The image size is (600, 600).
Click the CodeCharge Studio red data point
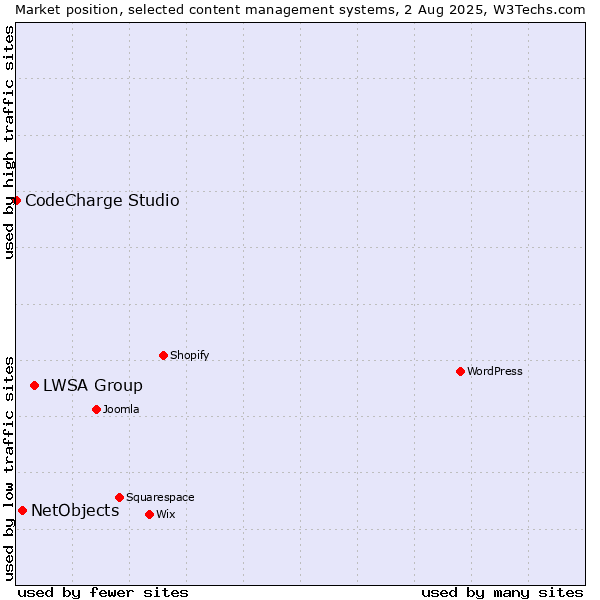(x=16, y=201)
